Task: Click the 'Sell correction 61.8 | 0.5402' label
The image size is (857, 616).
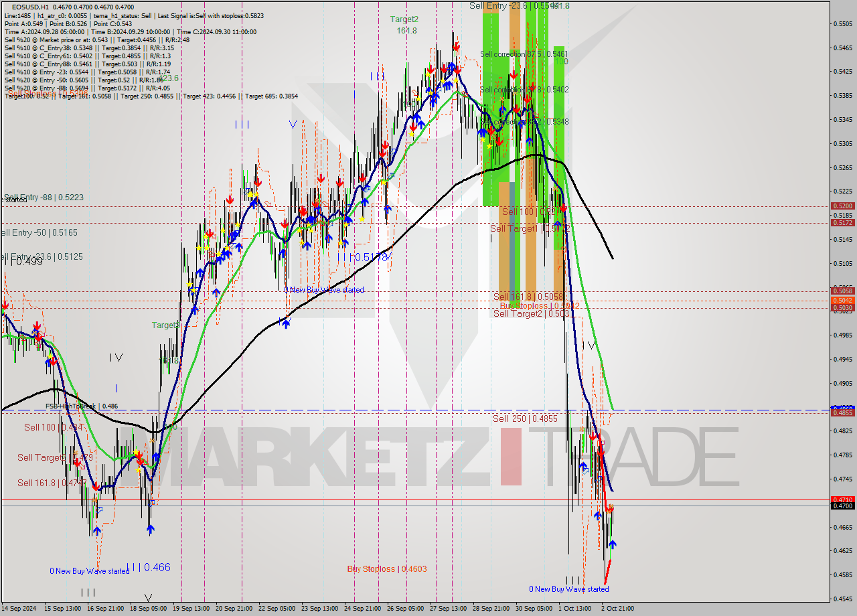Action: pos(524,89)
